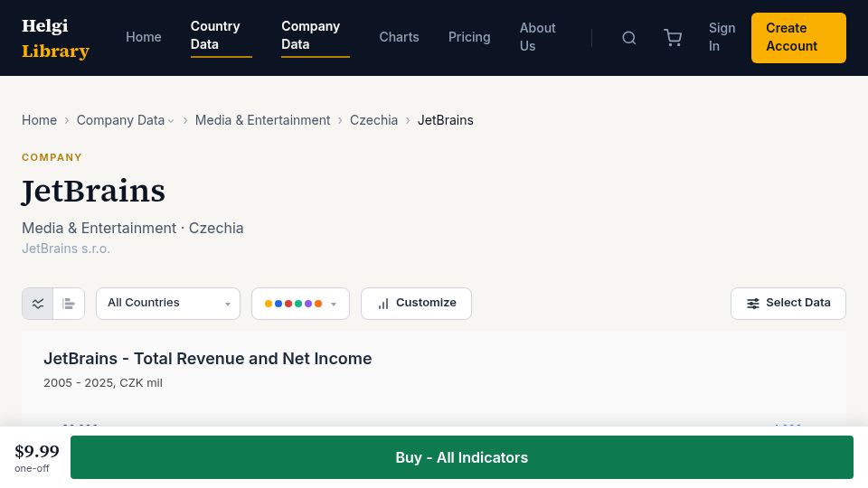Click the JetBrains breadcrumb text

(x=446, y=120)
